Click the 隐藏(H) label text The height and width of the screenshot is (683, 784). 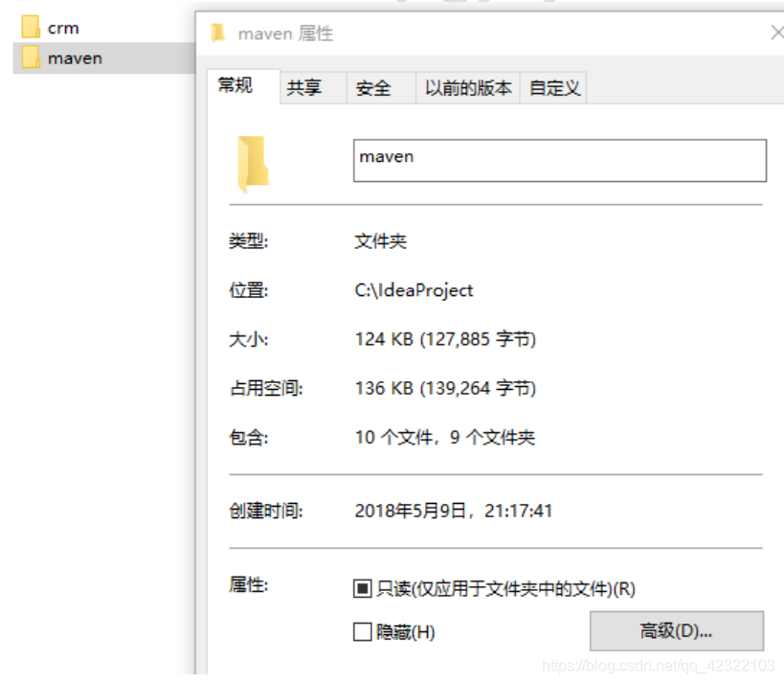coord(405,631)
